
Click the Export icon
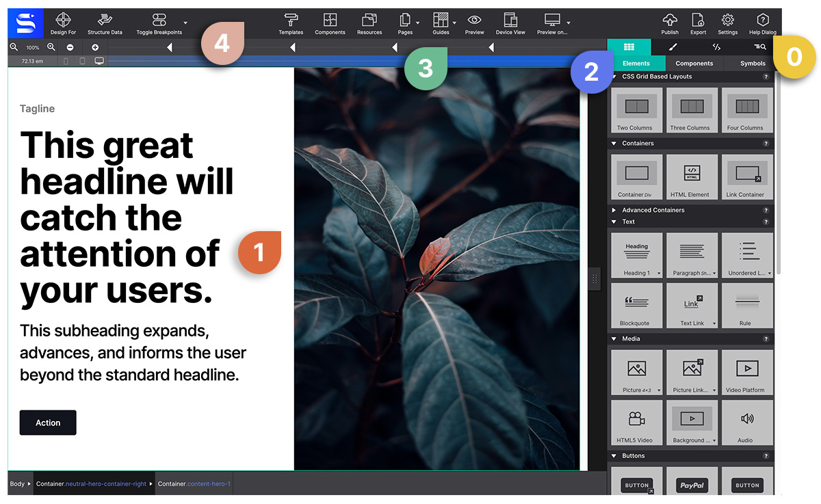(x=698, y=20)
